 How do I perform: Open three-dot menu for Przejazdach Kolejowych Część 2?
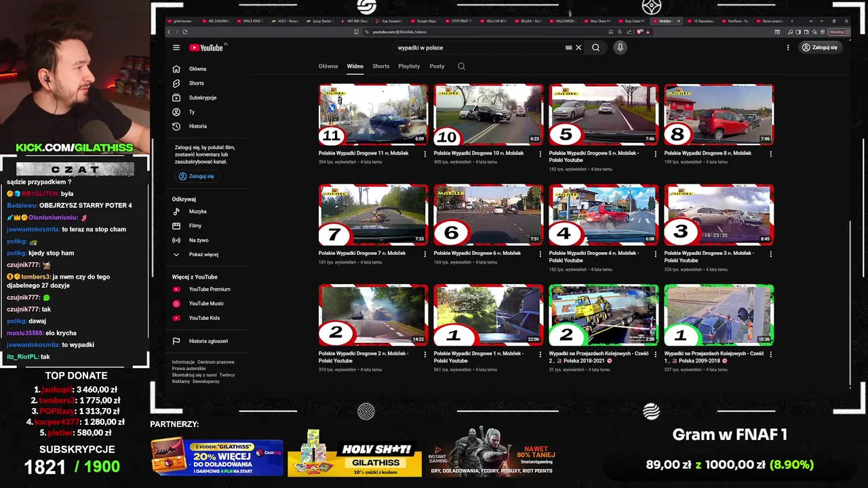point(655,354)
